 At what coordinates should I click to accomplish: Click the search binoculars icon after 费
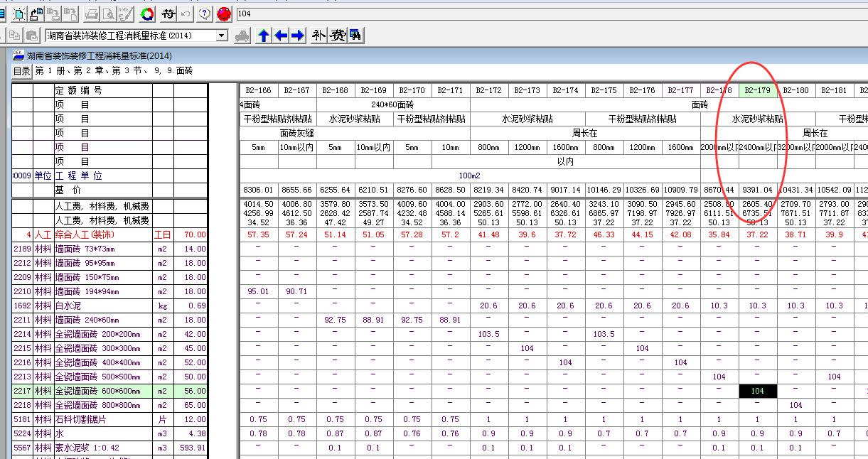click(x=355, y=36)
